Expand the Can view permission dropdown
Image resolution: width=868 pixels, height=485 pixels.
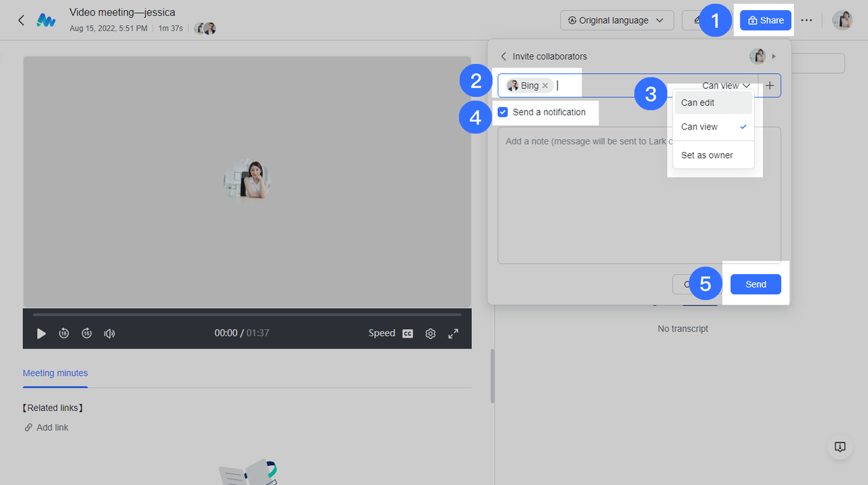click(726, 85)
